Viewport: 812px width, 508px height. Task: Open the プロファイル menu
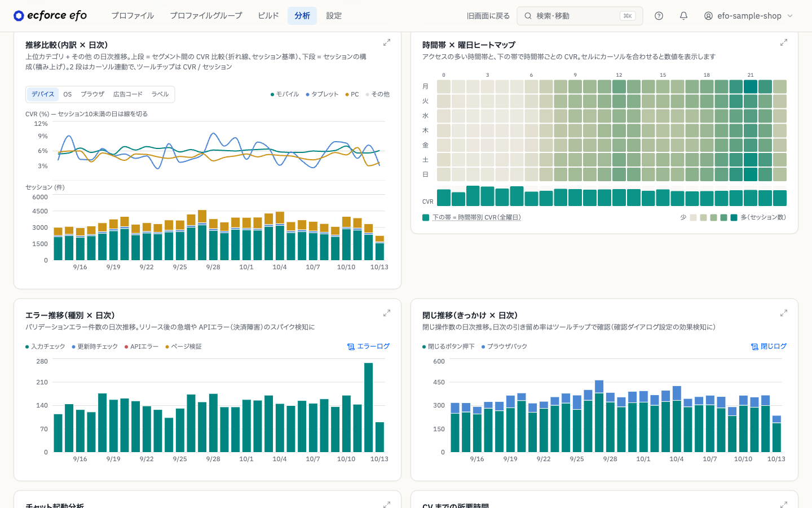click(x=133, y=16)
